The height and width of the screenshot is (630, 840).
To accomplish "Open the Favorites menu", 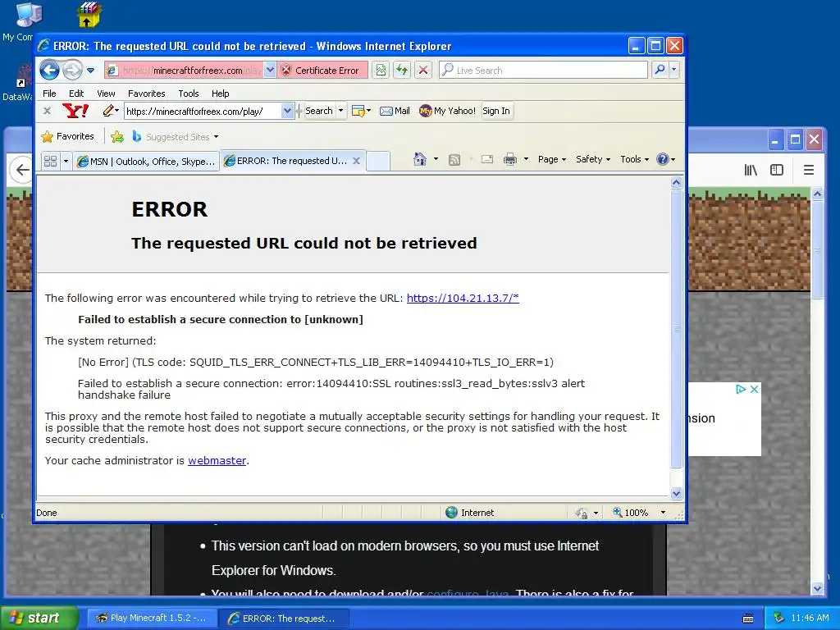I will tap(146, 94).
